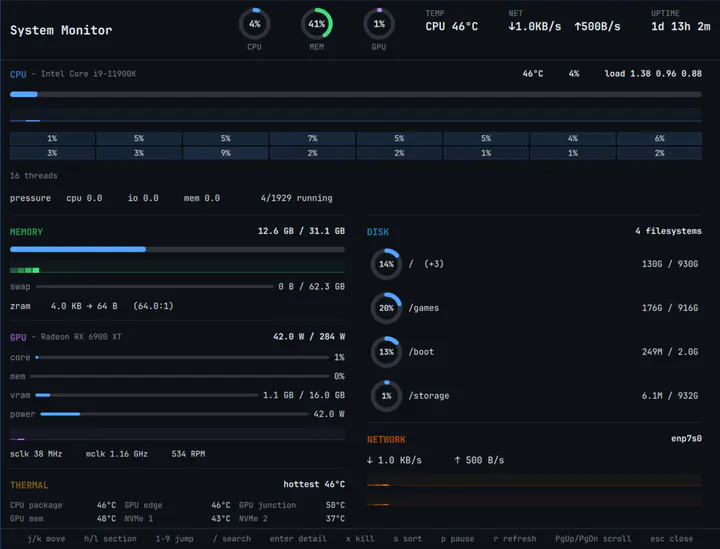
Task: Click the 'enter detail' shortcut hint
Action: pyautogui.click(x=298, y=538)
